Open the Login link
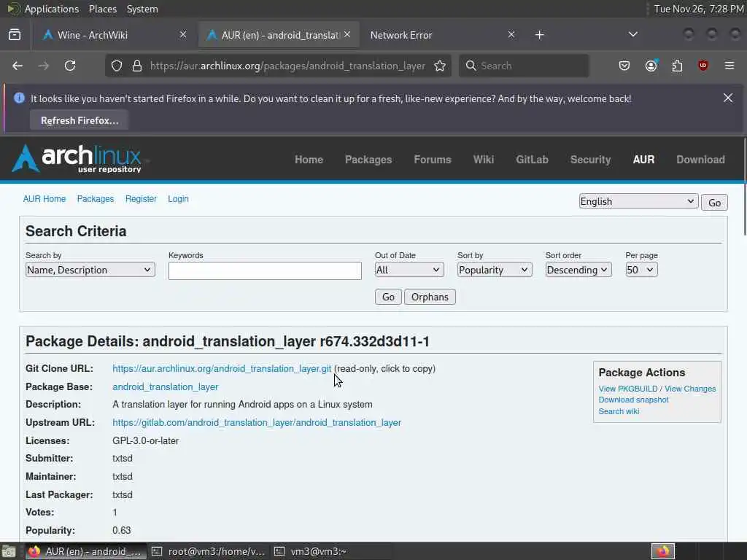 [x=178, y=198]
